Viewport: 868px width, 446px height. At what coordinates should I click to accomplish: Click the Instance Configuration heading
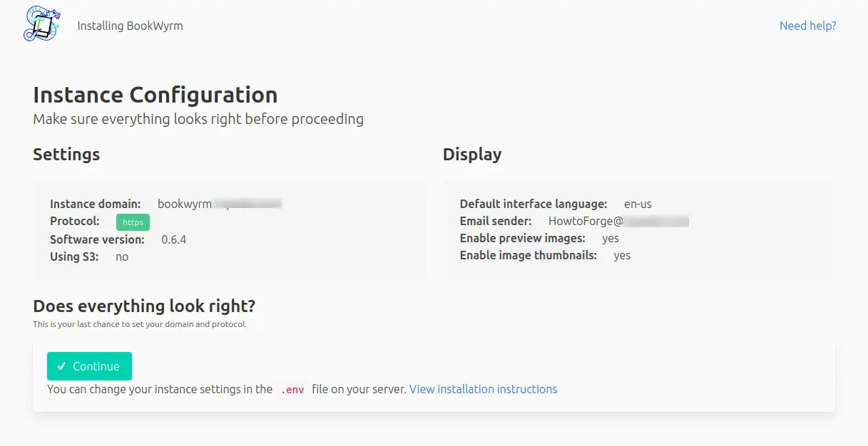(x=155, y=95)
